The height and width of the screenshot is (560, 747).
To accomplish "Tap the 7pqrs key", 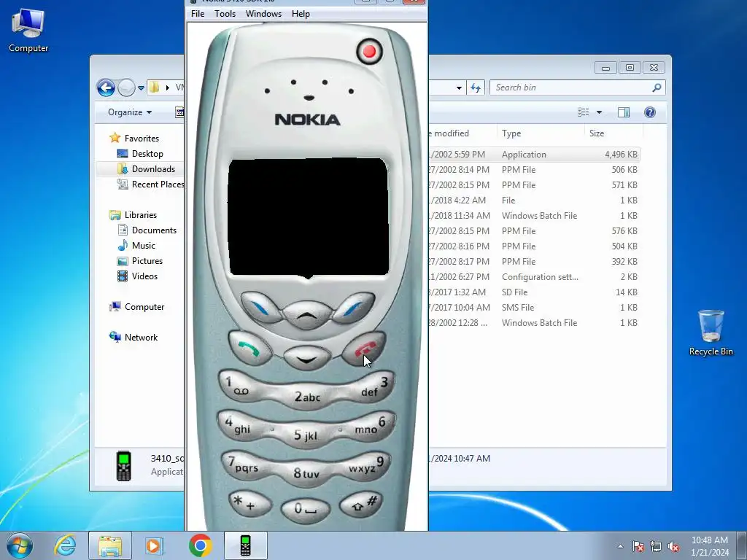I will [243, 464].
